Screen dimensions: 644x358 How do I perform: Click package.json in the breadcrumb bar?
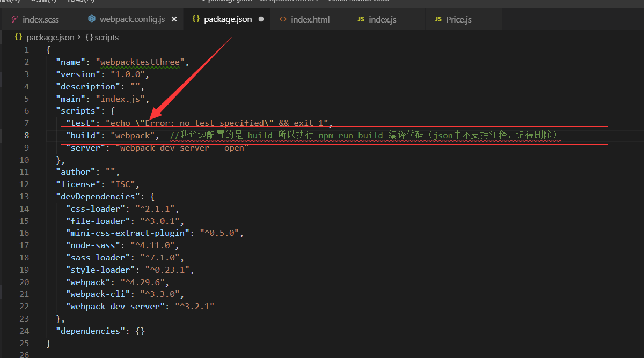[51, 37]
